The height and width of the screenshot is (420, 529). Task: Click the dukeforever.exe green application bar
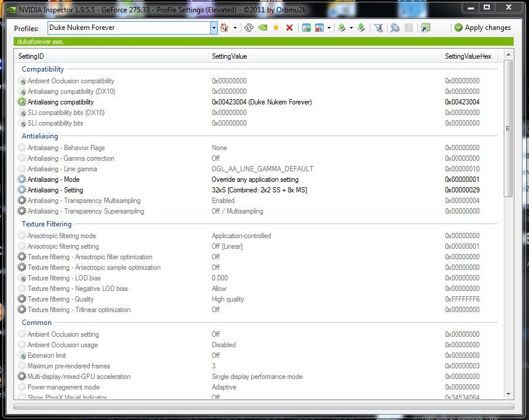tap(264, 42)
